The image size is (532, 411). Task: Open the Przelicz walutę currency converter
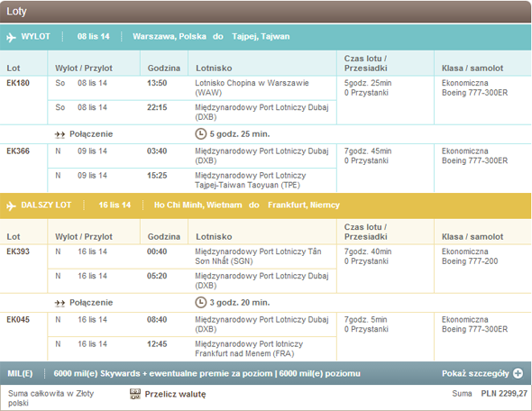coord(175,395)
